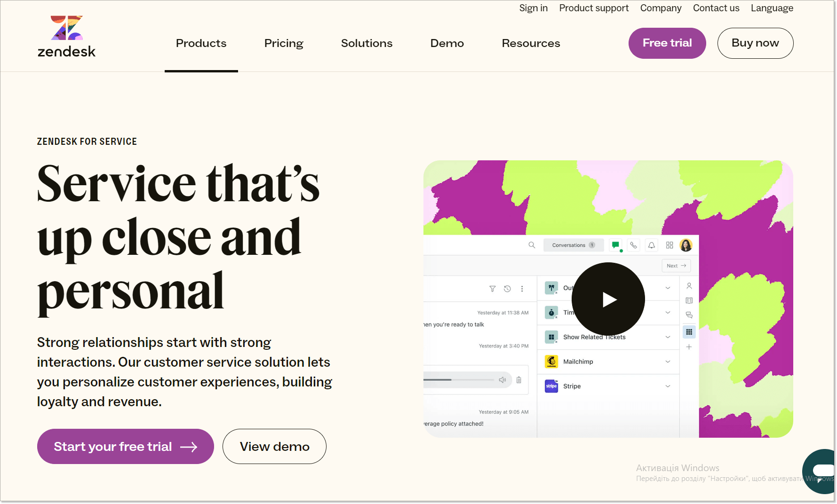This screenshot has height=504, width=837.
Task: Click the filter funnel icon
Action: tap(493, 289)
